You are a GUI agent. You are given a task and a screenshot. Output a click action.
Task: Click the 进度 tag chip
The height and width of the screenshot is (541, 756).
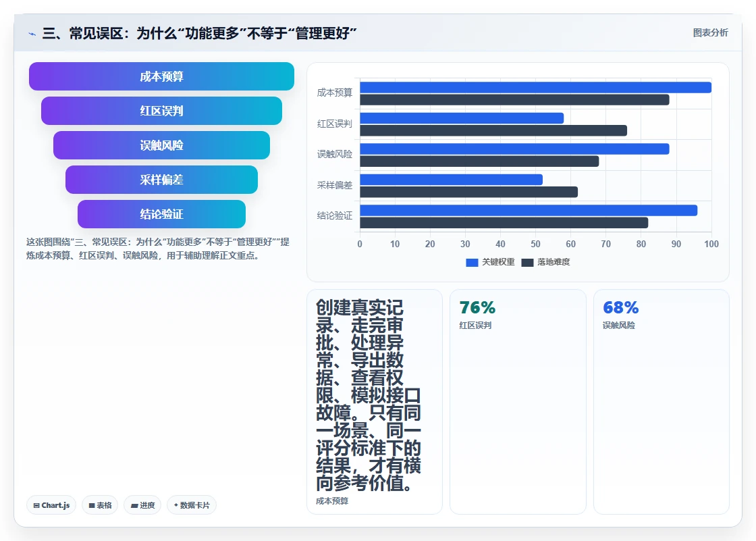tap(142, 505)
